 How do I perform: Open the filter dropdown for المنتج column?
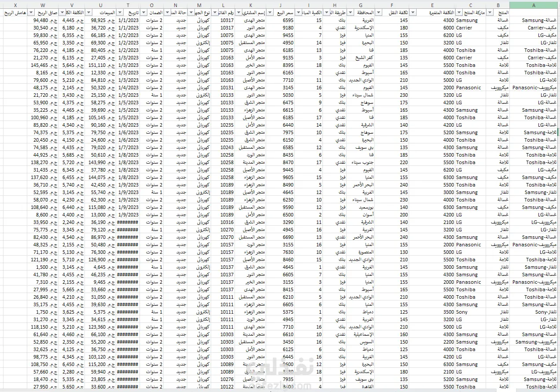coord(490,13)
